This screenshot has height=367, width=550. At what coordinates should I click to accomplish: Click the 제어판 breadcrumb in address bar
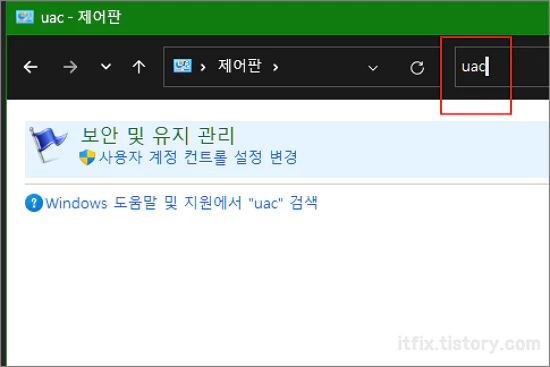[240, 66]
